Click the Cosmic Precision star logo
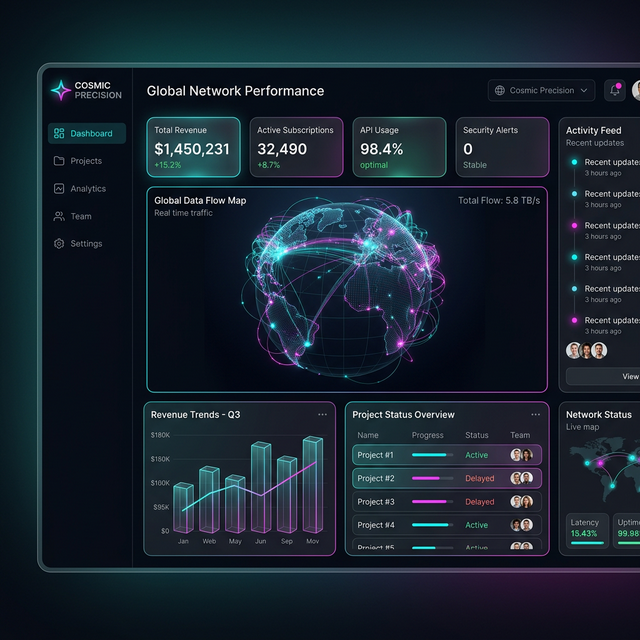Screen dimensions: 640x640 60,90
